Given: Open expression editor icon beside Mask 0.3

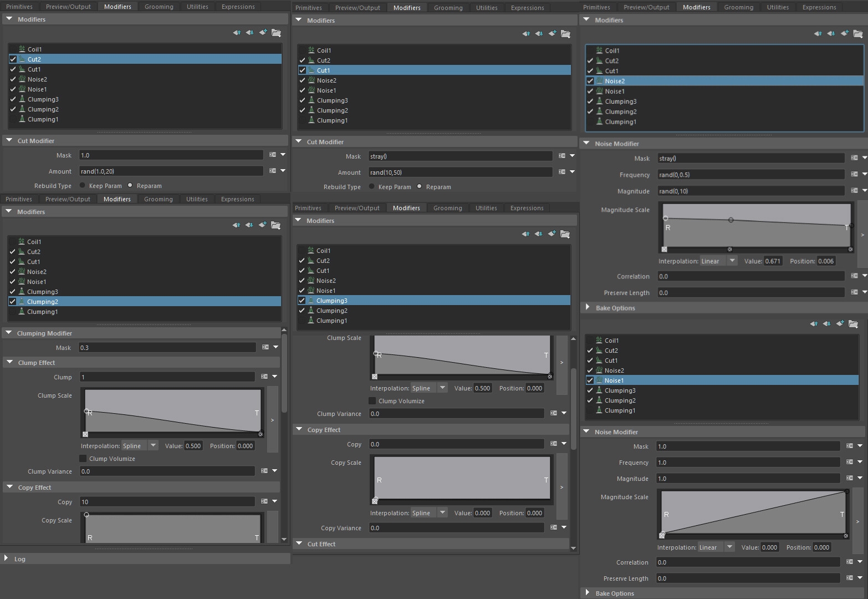Looking at the screenshot, I should [x=265, y=347].
